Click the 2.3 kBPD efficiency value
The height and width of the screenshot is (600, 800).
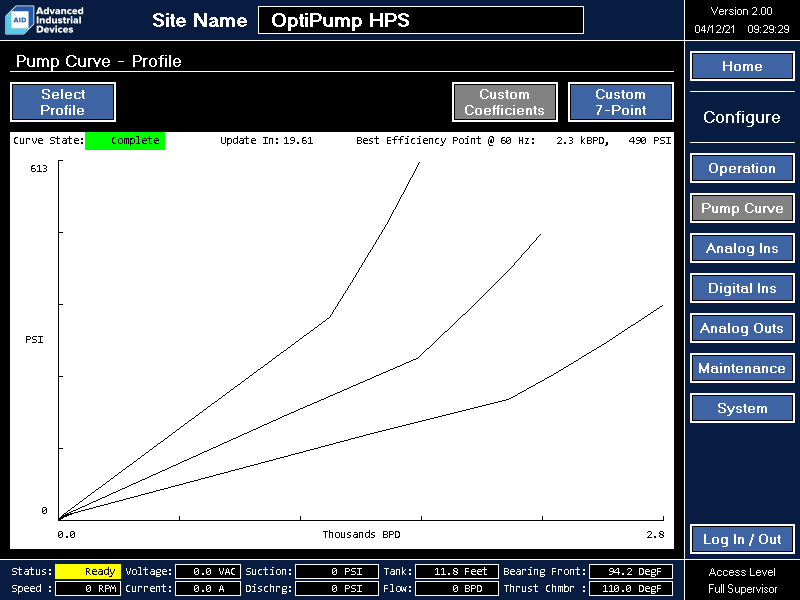click(582, 141)
